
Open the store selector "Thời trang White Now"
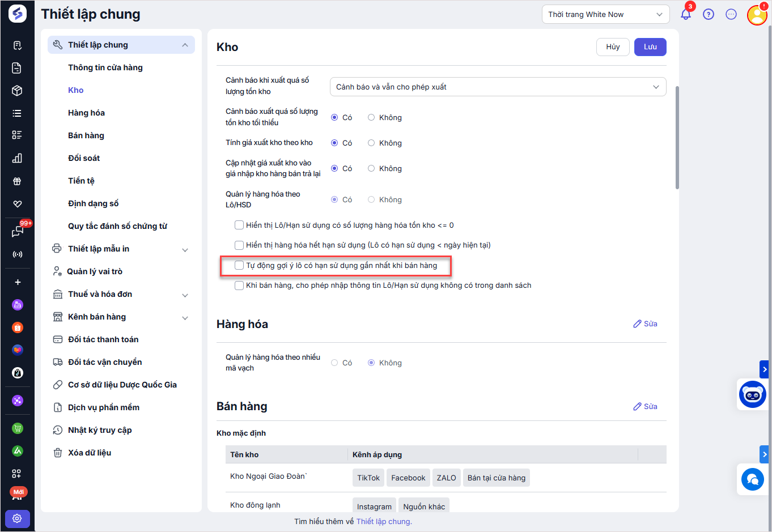(x=605, y=15)
